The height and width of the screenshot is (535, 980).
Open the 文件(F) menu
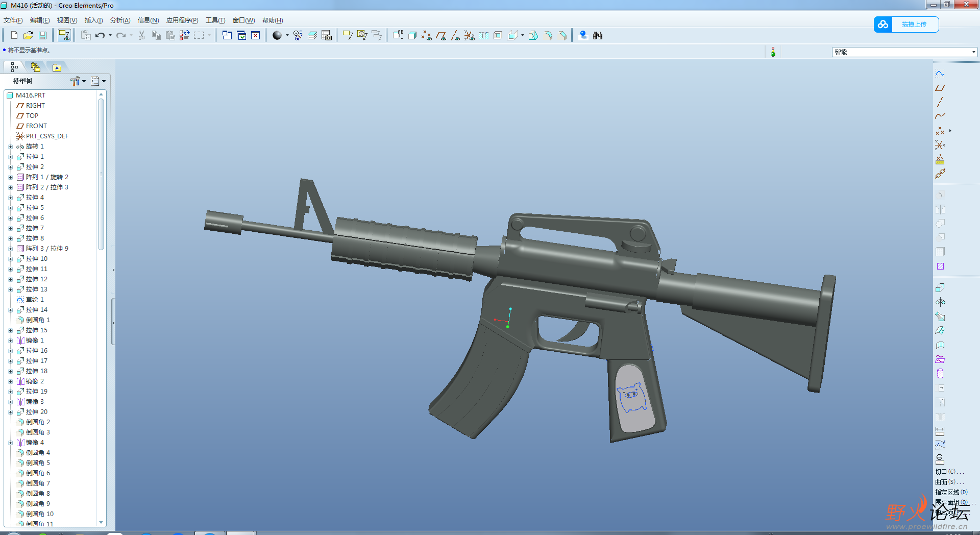(x=13, y=20)
